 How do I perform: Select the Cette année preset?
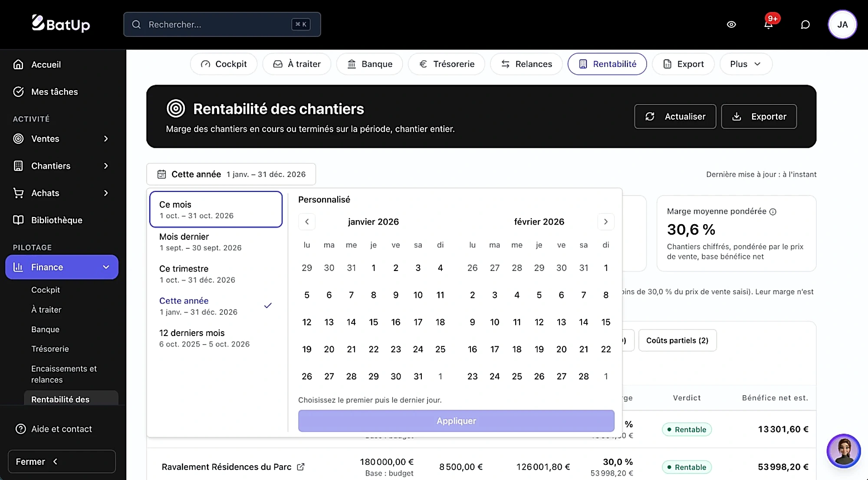click(x=216, y=306)
